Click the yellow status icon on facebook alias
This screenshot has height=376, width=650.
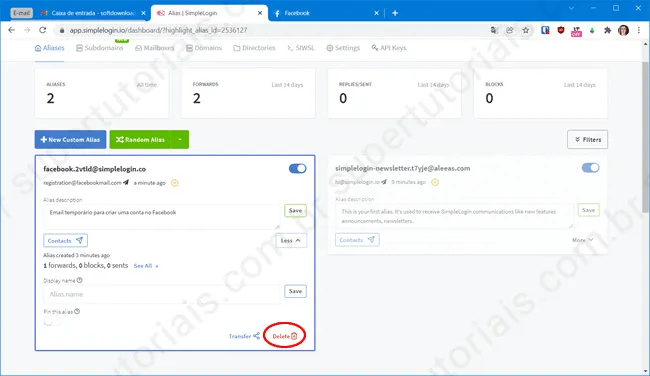(x=175, y=183)
